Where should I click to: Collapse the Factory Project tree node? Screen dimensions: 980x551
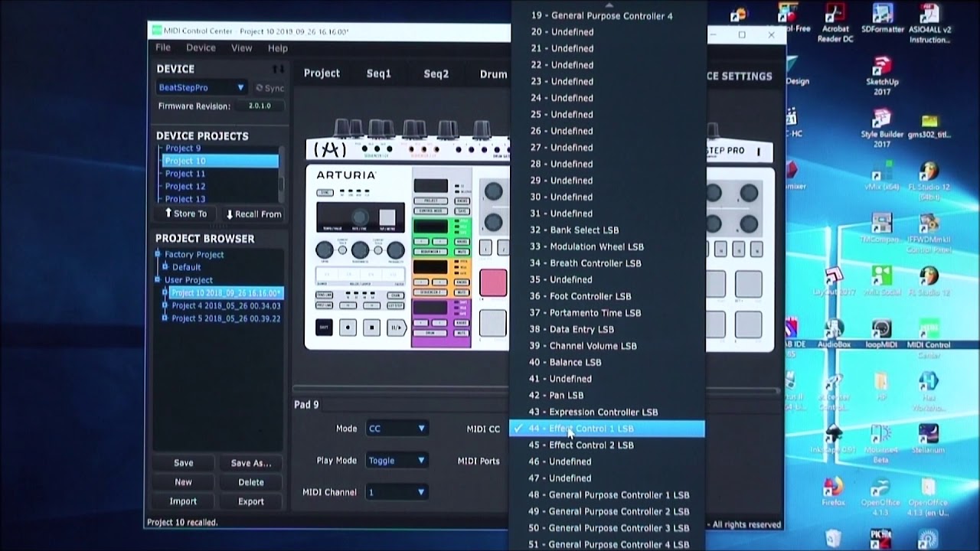point(158,254)
